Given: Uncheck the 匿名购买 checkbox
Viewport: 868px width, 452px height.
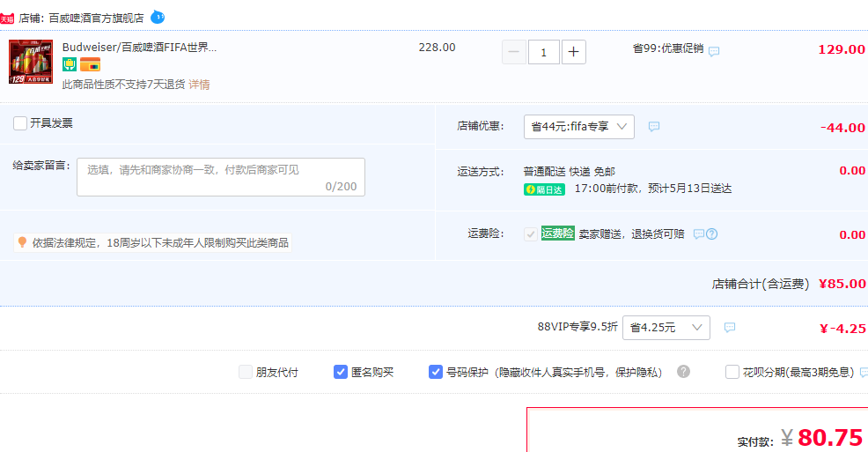Looking at the screenshot, I should [341, 372].
